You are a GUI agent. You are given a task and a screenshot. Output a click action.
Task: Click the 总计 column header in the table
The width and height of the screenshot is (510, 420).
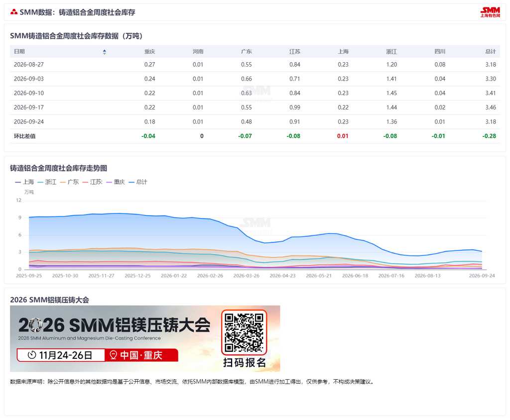(x=491, y=52)
